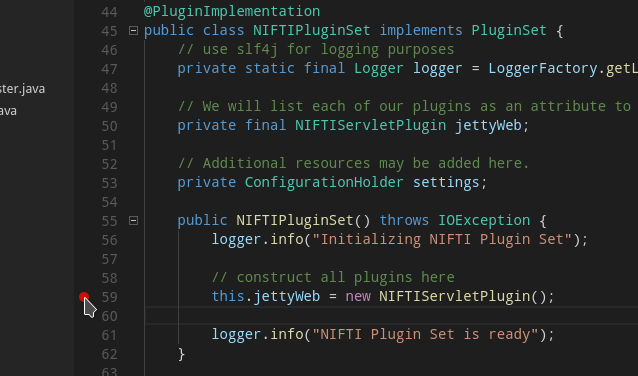638x376 pixels.
Task: Click the NIFTIPluginSet class name on line 45
Action: coord(312,30)
